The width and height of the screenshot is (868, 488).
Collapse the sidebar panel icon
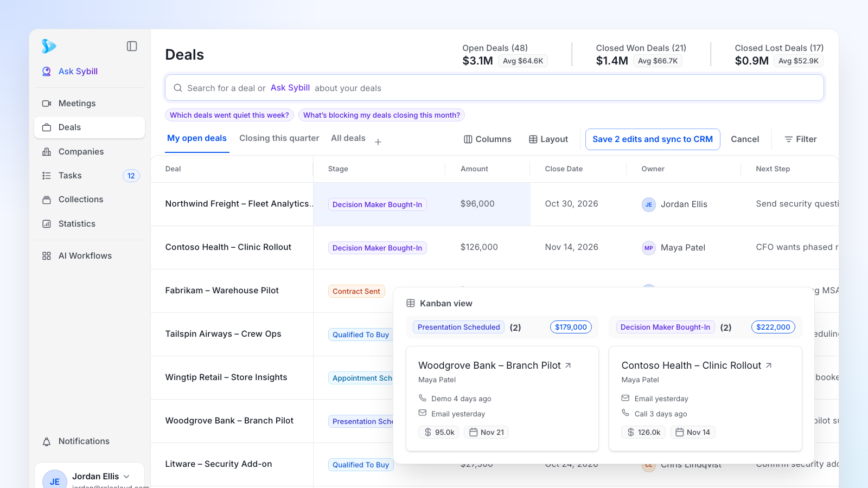point(132,46)
